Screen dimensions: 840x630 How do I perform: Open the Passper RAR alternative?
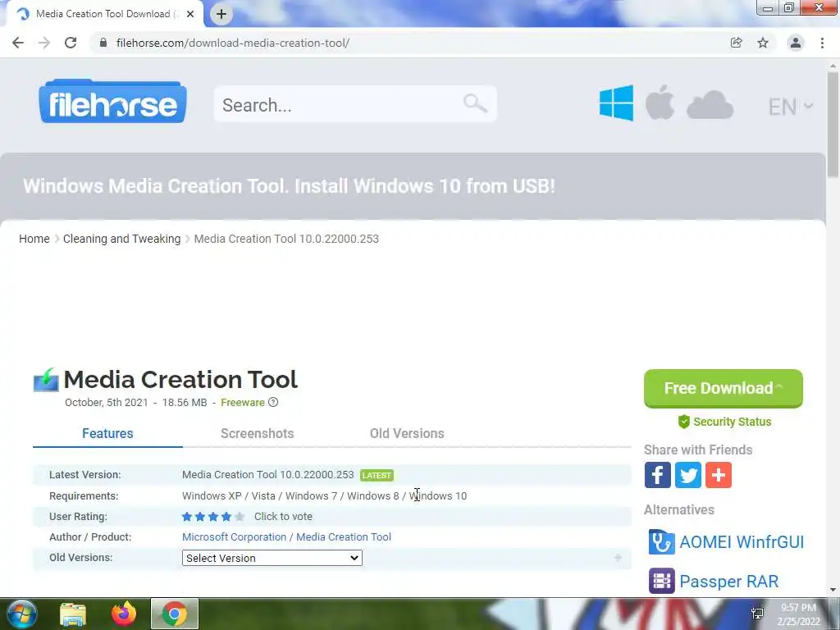[728, 582]
